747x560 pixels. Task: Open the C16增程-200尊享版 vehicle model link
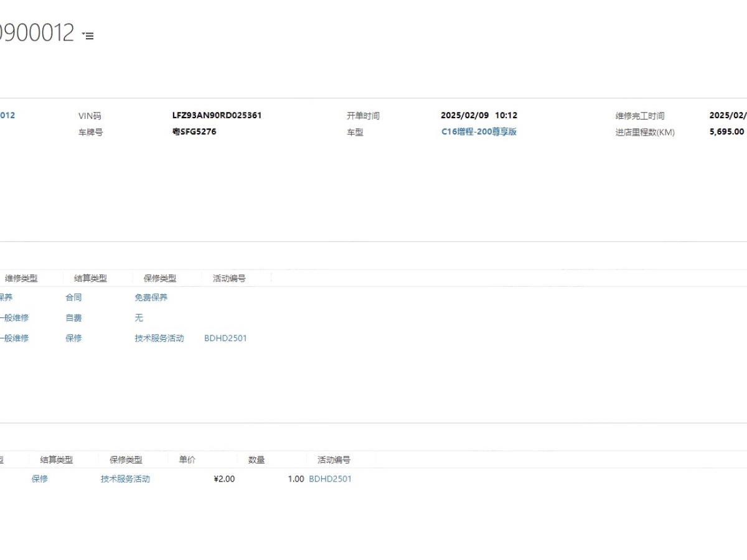[479, 132]
